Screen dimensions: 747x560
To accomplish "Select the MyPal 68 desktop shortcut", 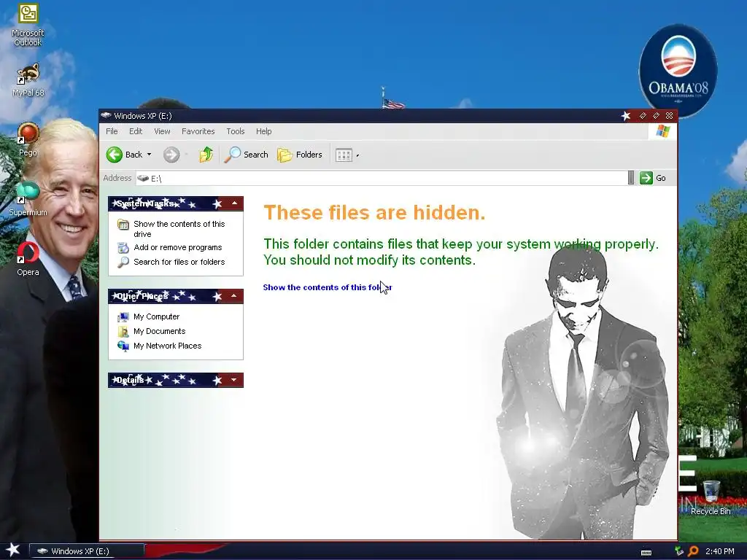I will (x=28, y=80).
